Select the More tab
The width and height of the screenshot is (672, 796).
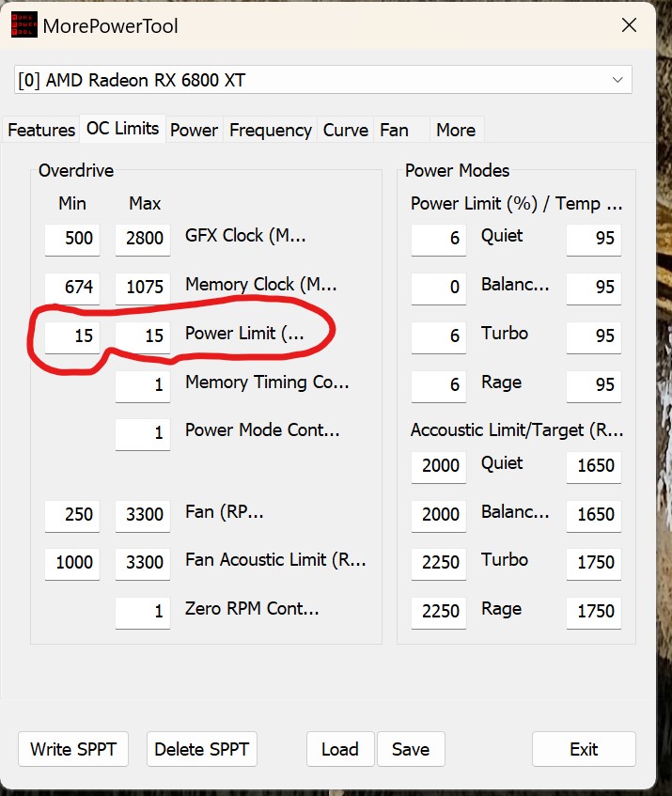[x=456, y=130]
